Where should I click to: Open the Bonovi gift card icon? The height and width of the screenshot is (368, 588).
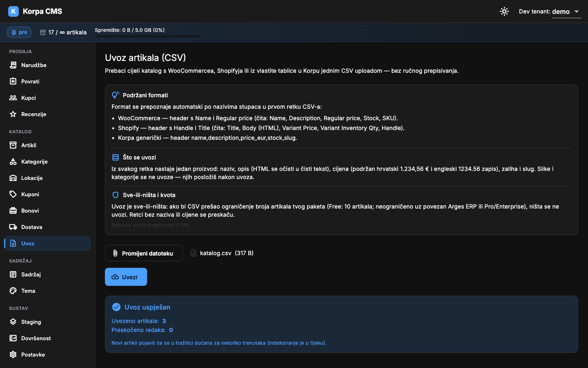(x=13, y=211)
